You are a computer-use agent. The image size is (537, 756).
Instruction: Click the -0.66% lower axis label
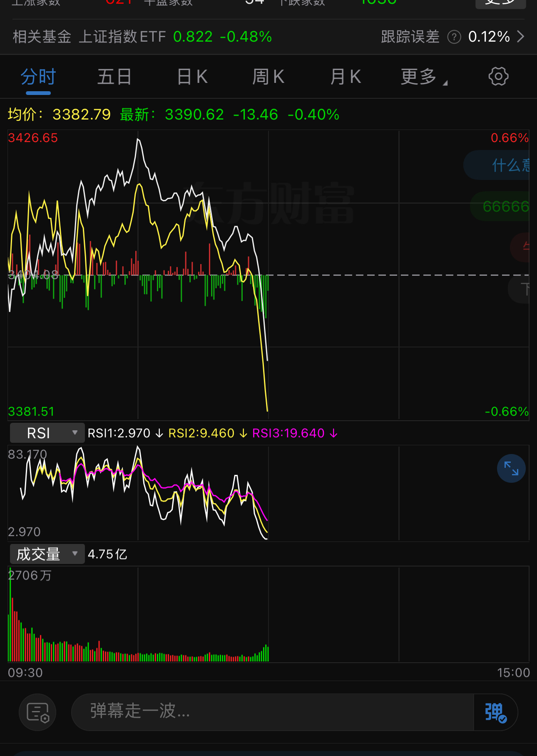(507, 412)
